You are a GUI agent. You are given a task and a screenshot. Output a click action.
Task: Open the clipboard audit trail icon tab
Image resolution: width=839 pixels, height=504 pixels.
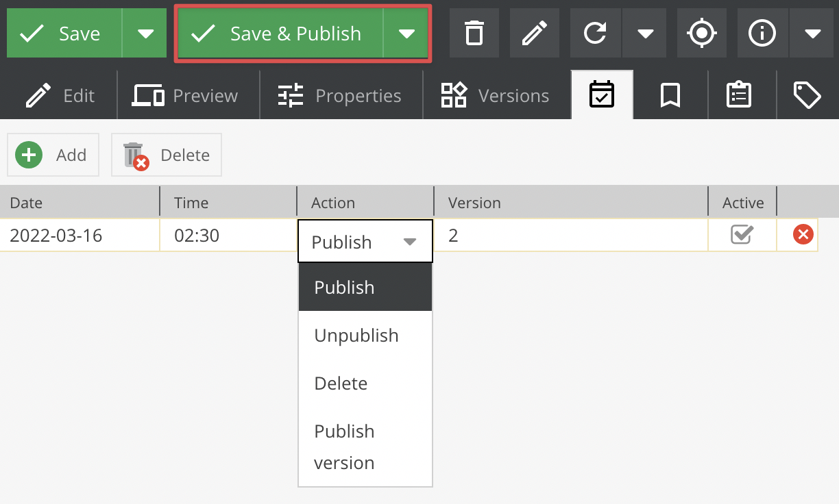point(739,95)
